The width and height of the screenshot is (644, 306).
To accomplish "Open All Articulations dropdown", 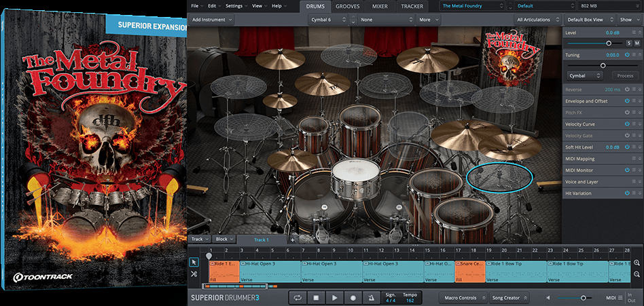I will point(537,20).
